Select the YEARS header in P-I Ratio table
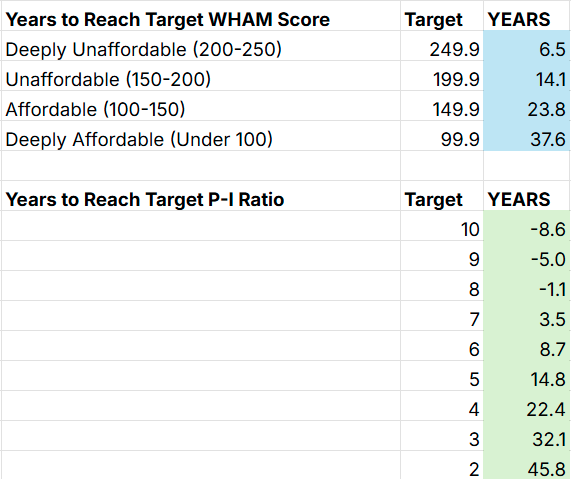The width and height of the screenshot is (571, 479). 527,196
